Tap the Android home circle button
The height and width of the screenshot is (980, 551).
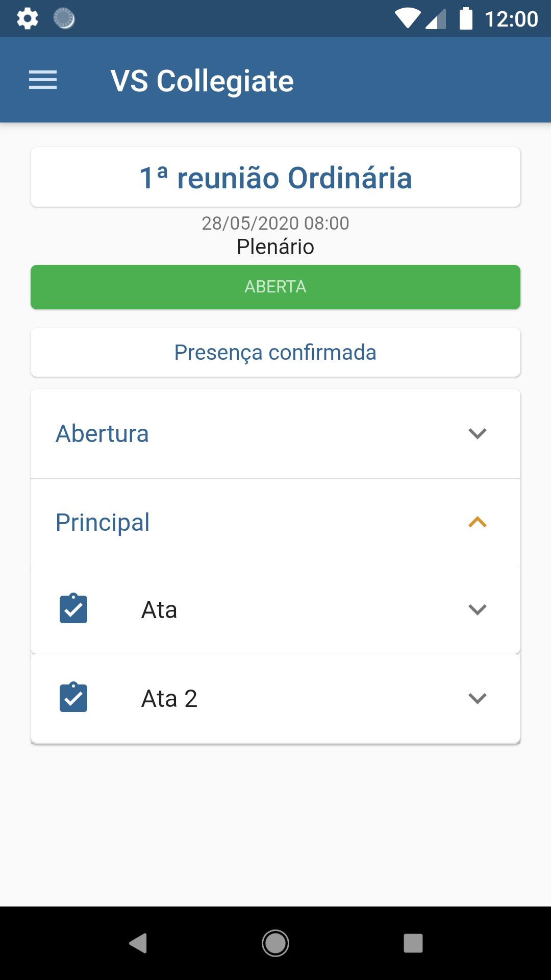click(x=275, y=943)
